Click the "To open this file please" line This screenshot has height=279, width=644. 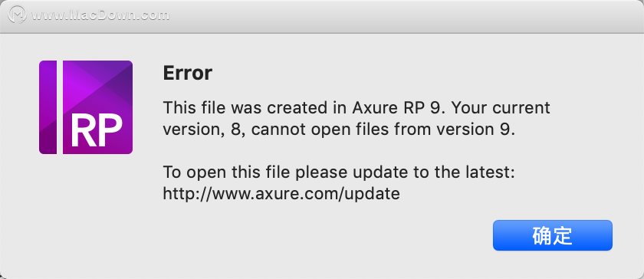tap(339, 172)
